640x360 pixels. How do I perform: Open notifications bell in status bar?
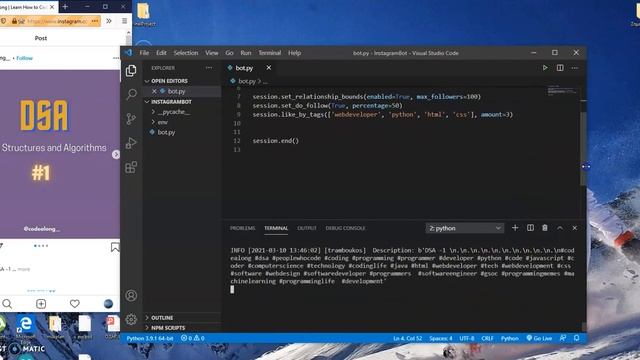click(577, 338)
